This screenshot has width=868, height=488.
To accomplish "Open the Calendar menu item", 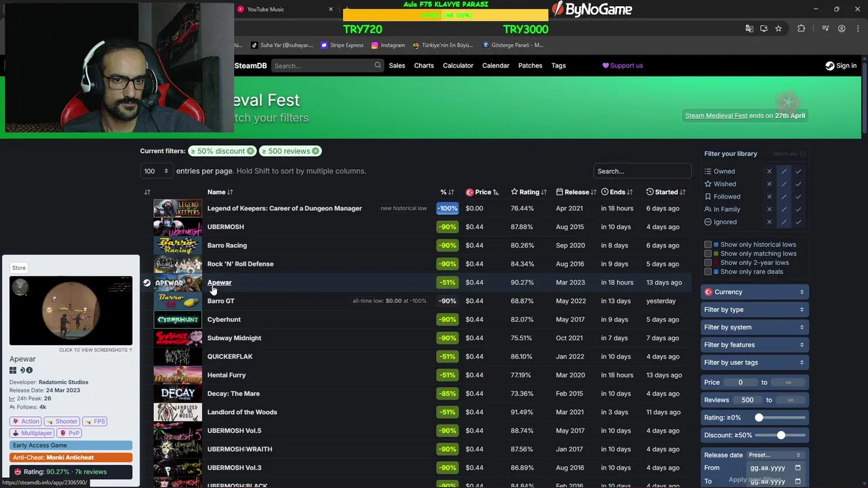I will (x=496, y=66).
